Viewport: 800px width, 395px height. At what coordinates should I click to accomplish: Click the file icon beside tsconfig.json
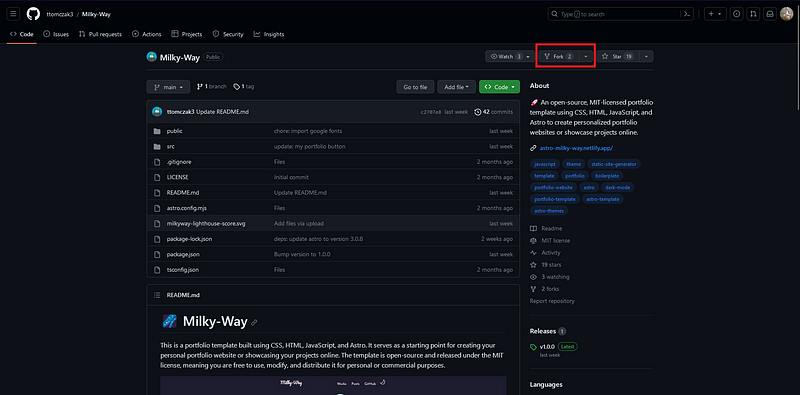point(157,269)
